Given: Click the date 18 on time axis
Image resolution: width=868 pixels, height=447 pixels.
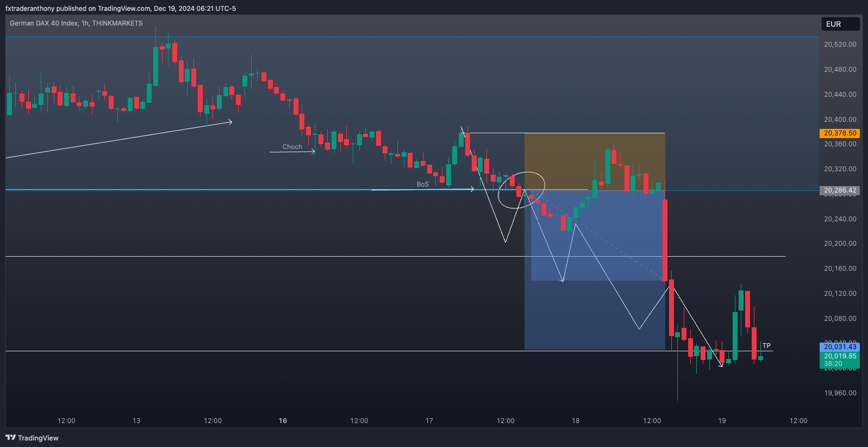Looking at the screenshot, I should tap(576, 421).
